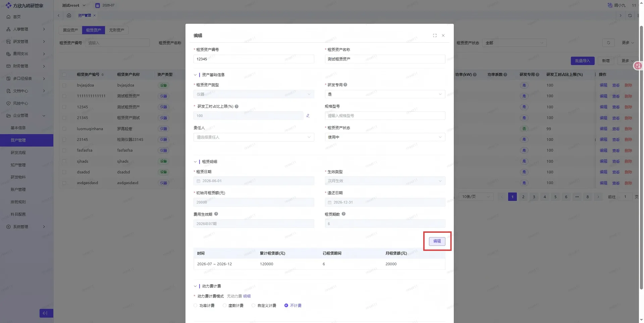Screen dimensions: 644x323
Task: Open the 10条/页 page size dropdown
Action: coord(476,197)
